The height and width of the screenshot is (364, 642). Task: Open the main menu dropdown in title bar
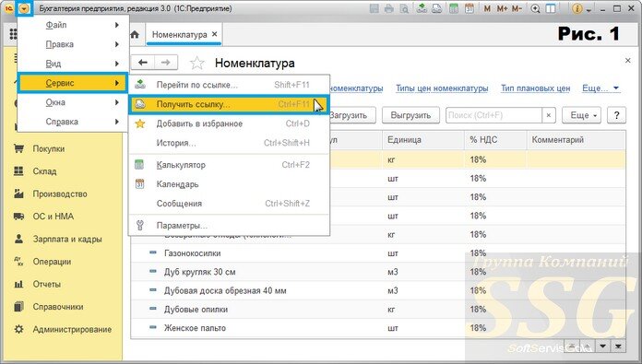24,8
